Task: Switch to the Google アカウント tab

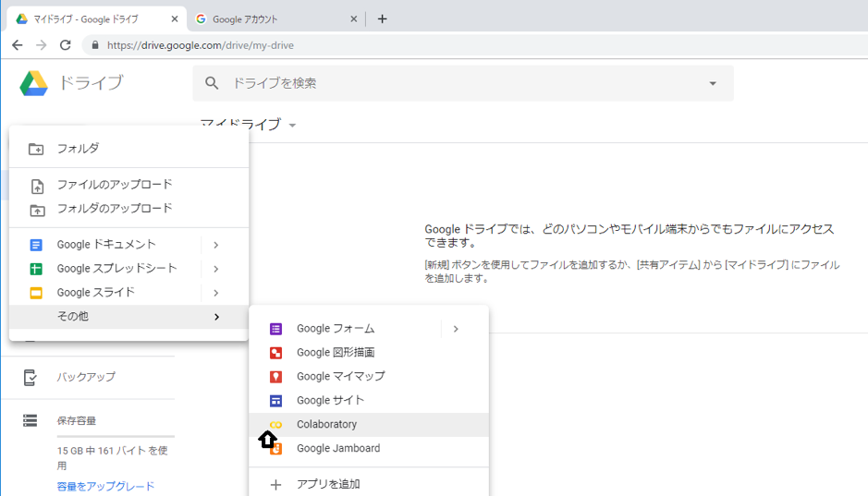Action: pos(275,18)
